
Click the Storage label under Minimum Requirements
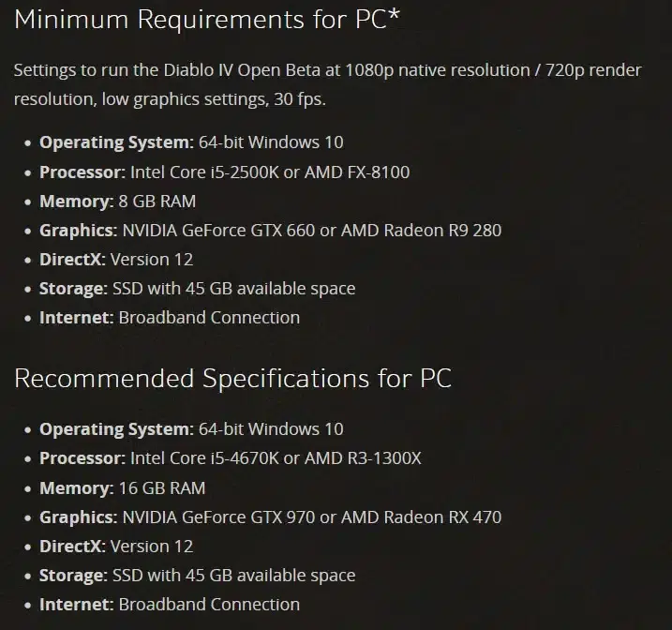click(73, 288)
